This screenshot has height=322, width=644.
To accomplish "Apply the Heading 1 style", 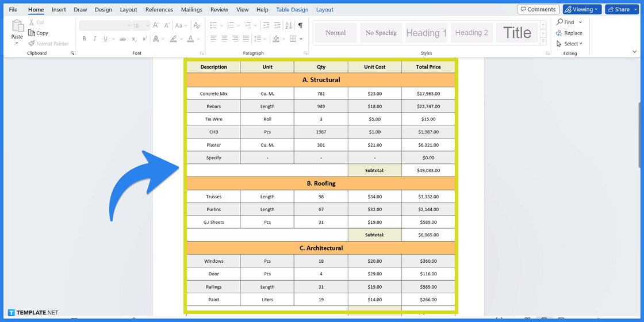I will (426, 33).
